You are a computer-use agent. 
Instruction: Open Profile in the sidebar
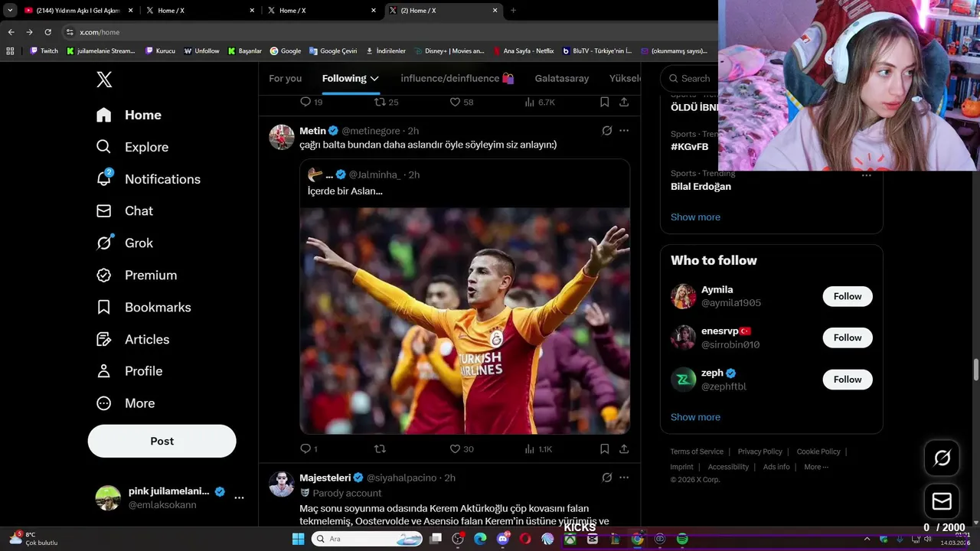(x=129, y=371)
